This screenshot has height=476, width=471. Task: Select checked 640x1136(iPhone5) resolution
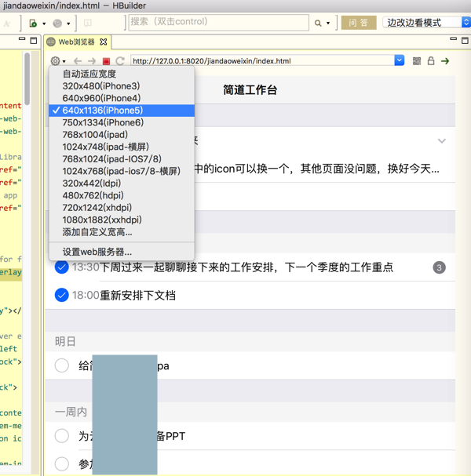point(122,111)
